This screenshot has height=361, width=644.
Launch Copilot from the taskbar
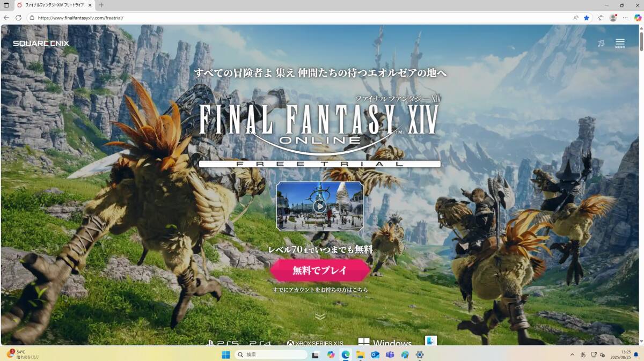coord(331,355)
